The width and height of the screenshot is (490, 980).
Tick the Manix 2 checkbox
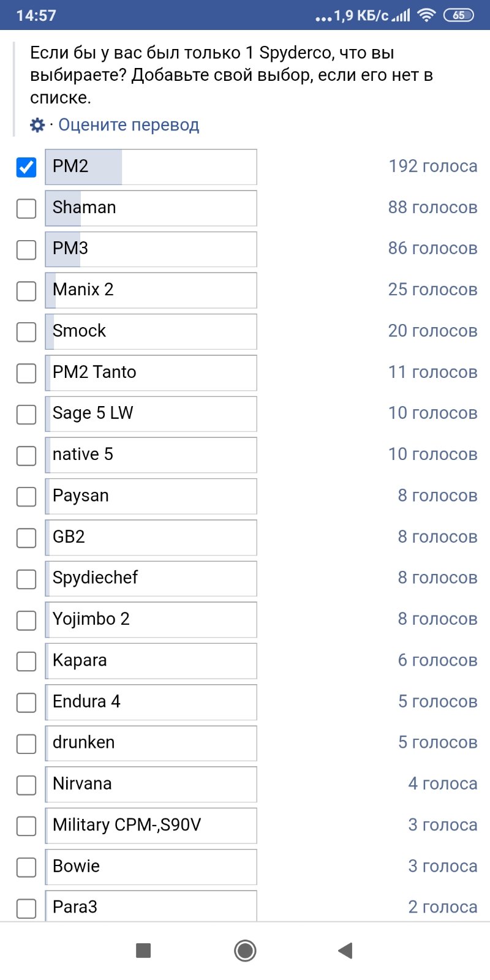(26, 290)
